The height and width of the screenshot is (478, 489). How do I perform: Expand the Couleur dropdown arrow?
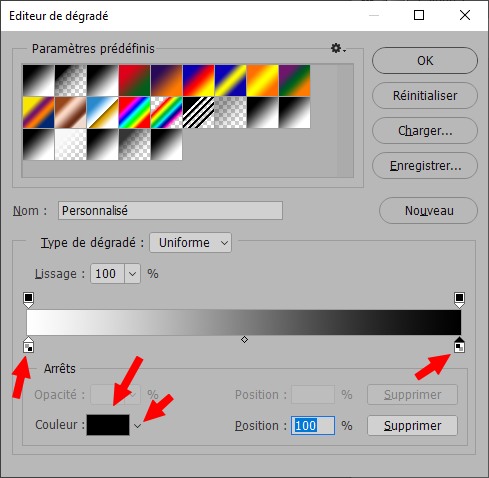[x=137, y=426]
